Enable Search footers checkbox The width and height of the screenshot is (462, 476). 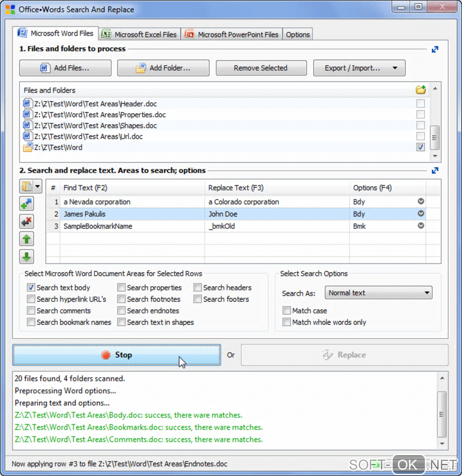(x=197, y=299)
